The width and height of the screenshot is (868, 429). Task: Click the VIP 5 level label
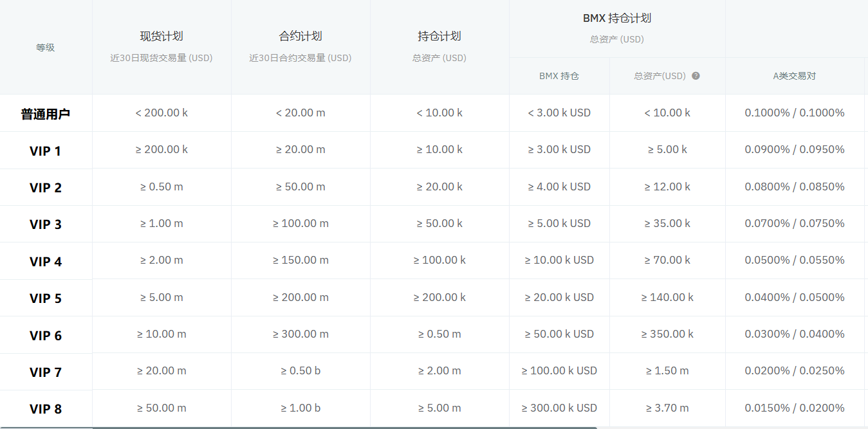[x=46, y=298]
